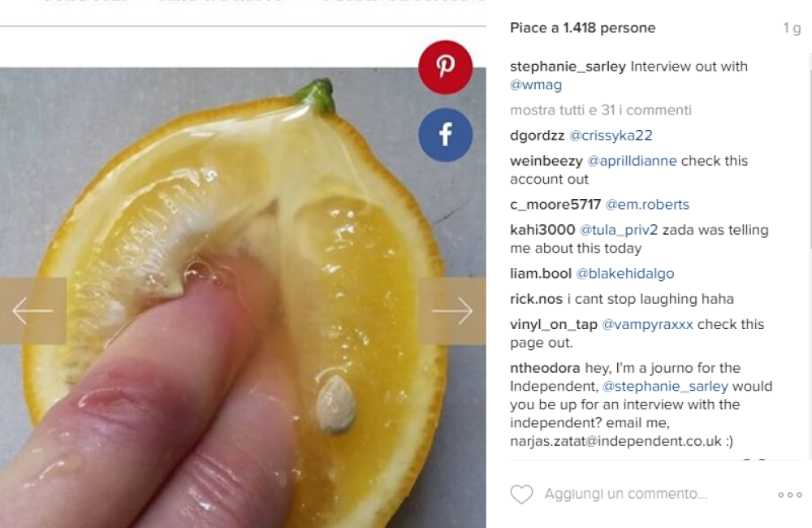Screen dimensions: 812x528
Task: Go to next image with right arrow
Action: point(452,311)
